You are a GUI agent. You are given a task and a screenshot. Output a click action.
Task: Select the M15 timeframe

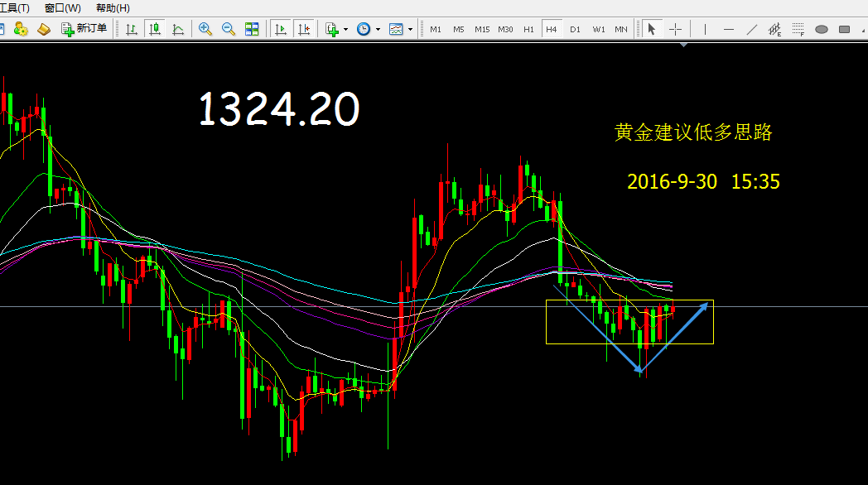coord(481,29)
